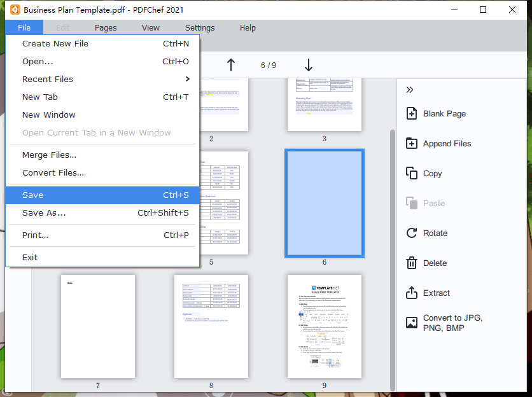Image resolution: width=532 pixels, height=397 pixels.
Task: Select the page 9 thumbnail
Action: [x=324, y=326]
